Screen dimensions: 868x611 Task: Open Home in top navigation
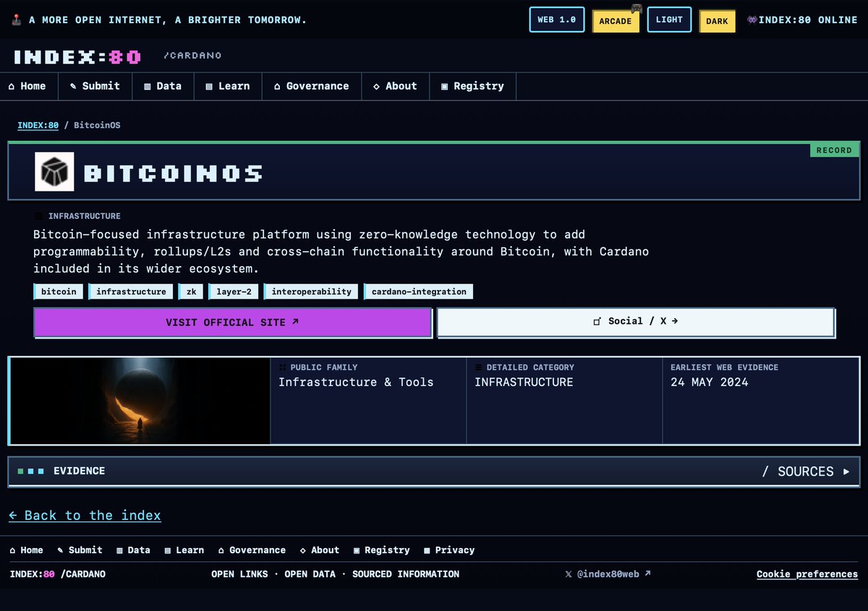pos(27,86)
